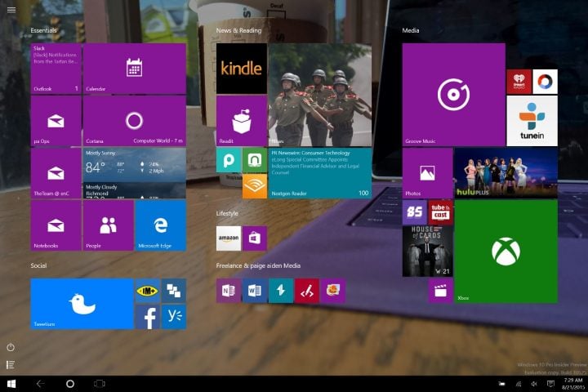588x392 pixels.
Task: Open the green Nook tile
Action: [255, 160]
